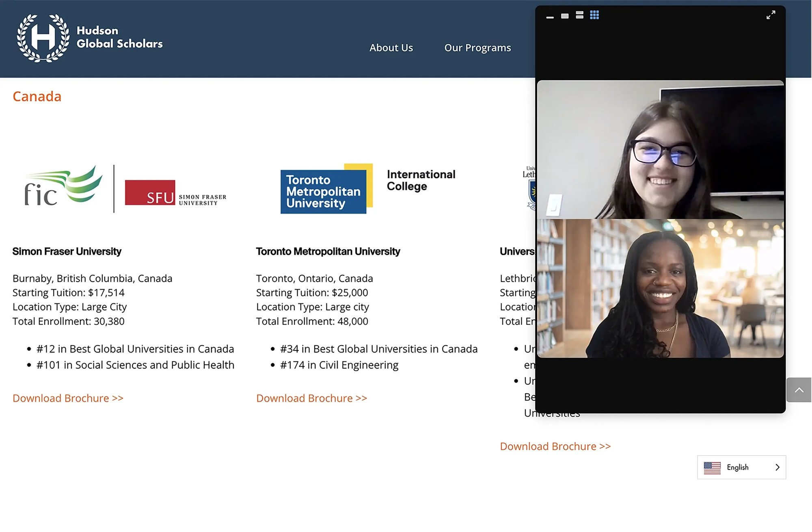Click '#12 in Best Global Universities' bullet

135,349
